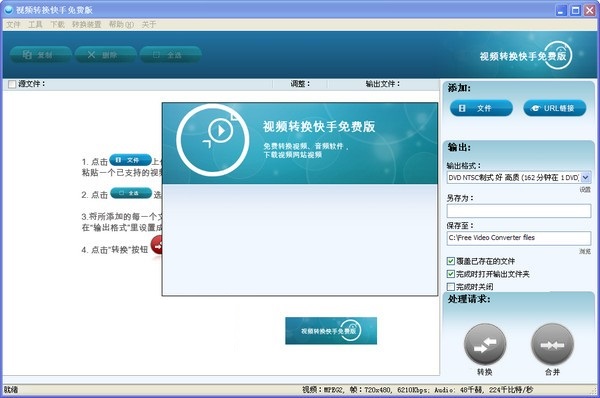Image resolution: width=600 pixels, height=398 pixels.
Task: Close the application window
Action: tap(590, 10)
